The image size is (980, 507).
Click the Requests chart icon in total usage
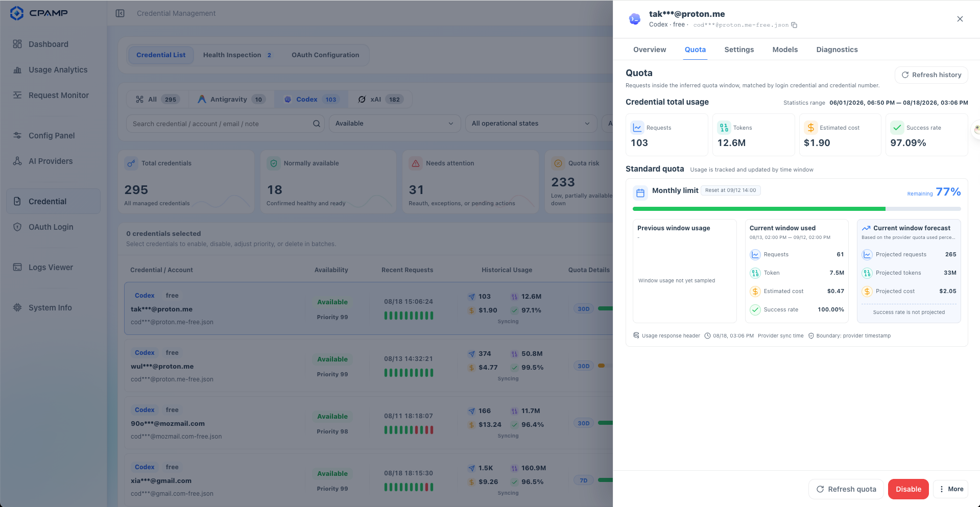coord(637,128)
